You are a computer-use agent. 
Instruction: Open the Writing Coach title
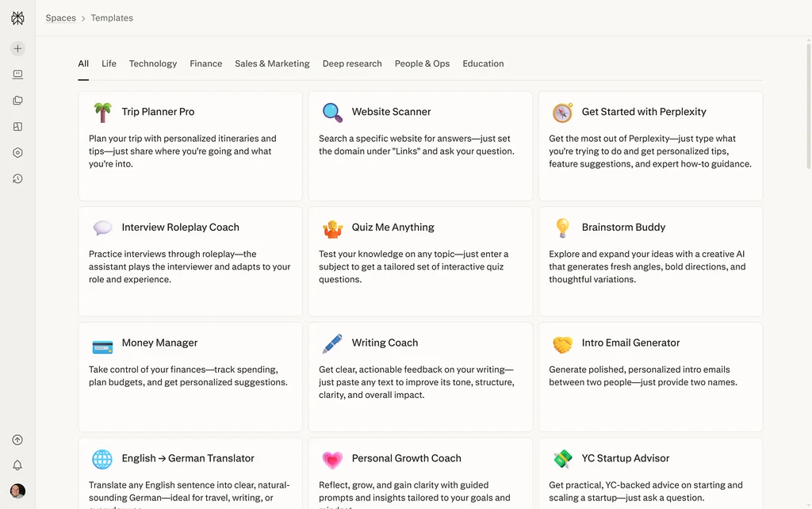tap(385, 343)
